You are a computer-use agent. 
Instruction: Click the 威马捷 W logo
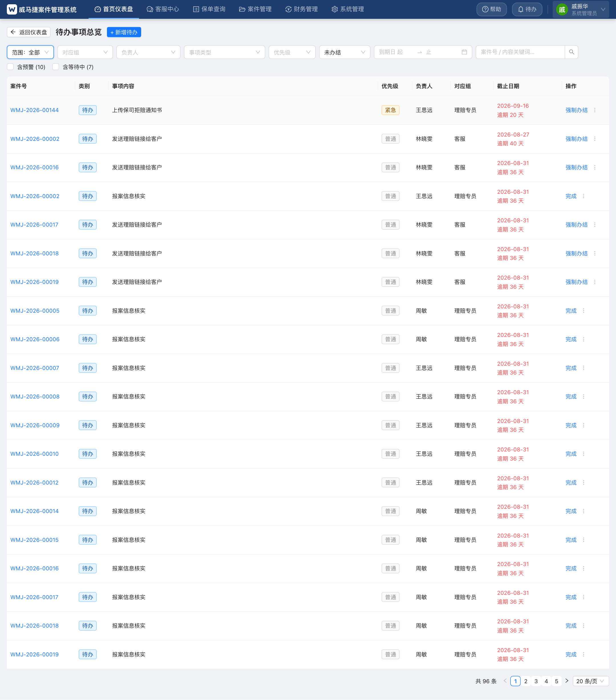(x=12, y=9)
